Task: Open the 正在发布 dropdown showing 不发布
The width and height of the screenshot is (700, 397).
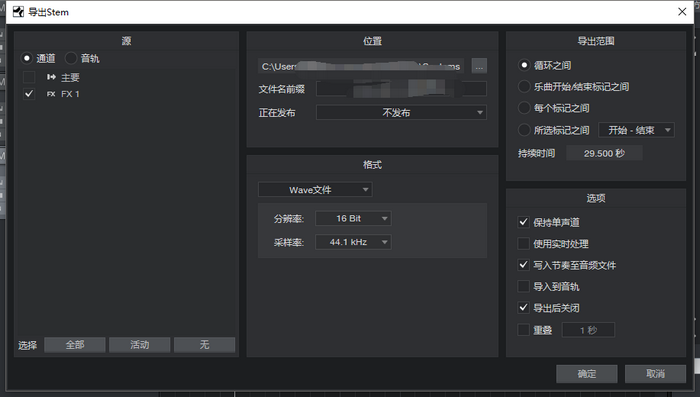Action: click(x=401, y=113)
